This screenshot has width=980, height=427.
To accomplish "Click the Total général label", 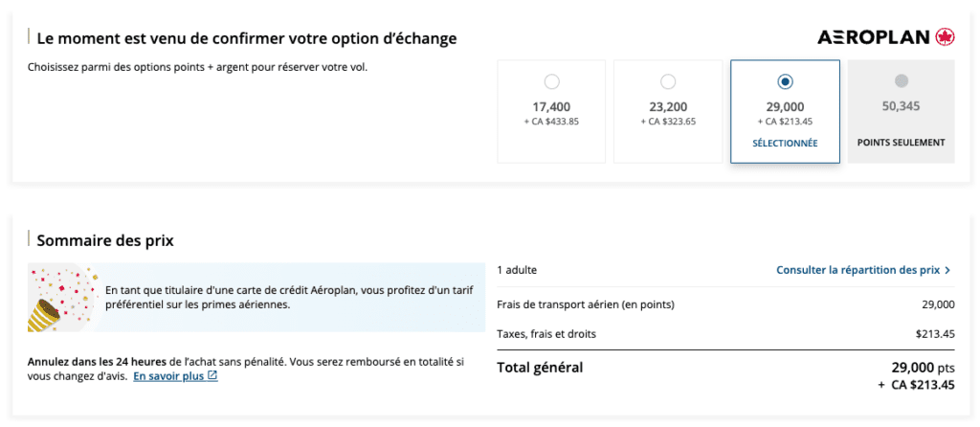I will 540,368.
